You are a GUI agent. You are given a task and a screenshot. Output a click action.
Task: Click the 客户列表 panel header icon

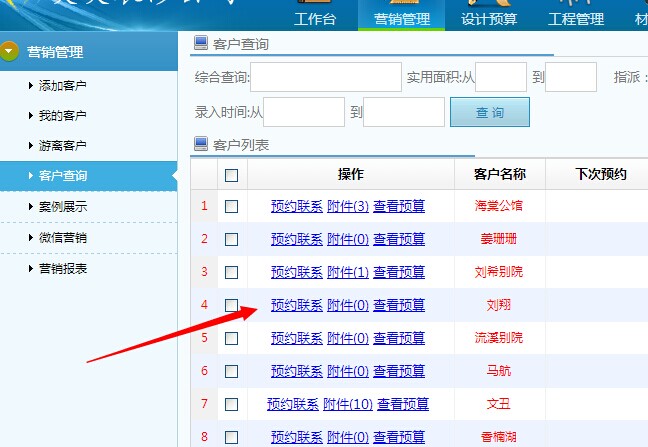pyautogui.click(x=200, y=145)
